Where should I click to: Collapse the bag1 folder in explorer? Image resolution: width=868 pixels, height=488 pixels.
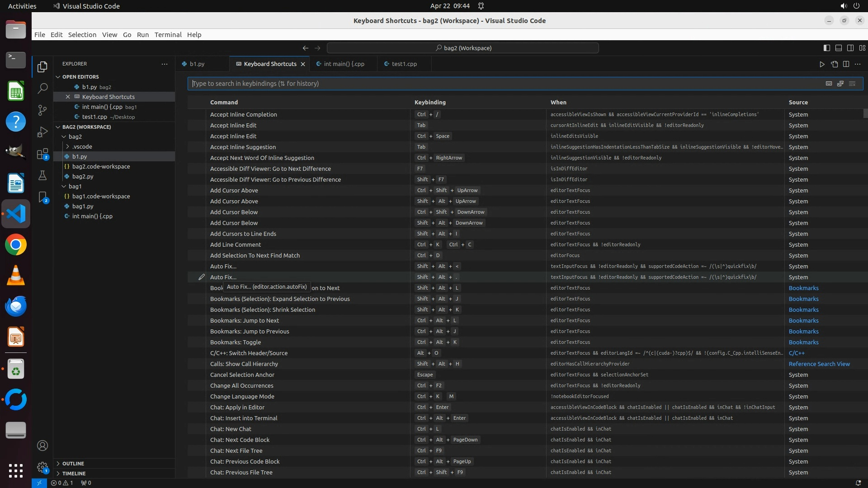[75, 186]
